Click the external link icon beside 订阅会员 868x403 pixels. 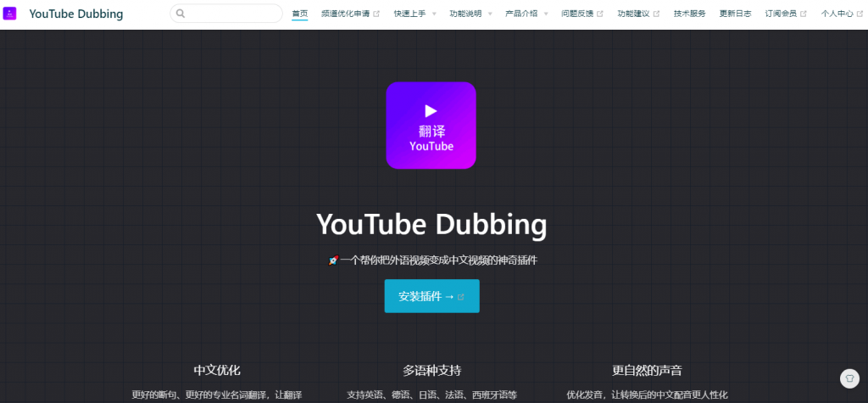[804, 14]
